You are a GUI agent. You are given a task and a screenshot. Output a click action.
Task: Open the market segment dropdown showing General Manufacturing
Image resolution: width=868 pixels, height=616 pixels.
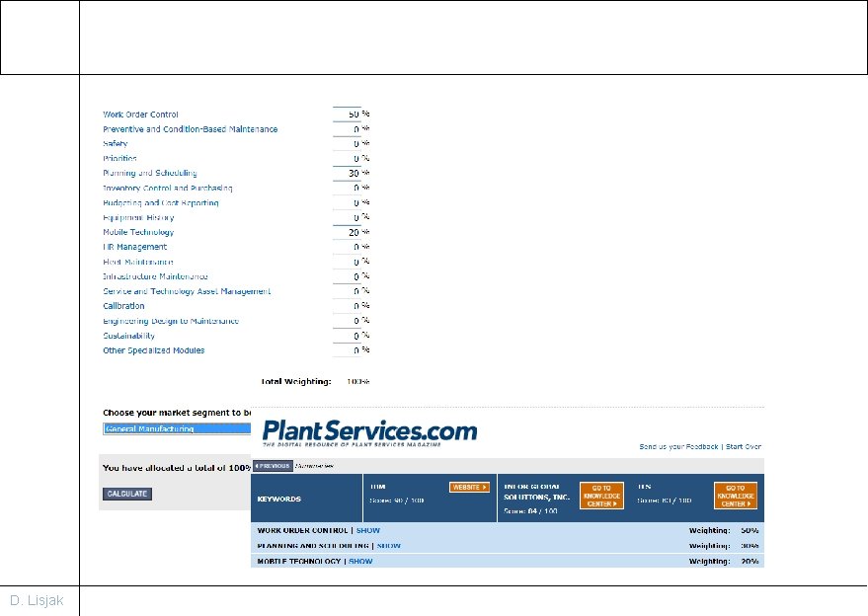177,428
